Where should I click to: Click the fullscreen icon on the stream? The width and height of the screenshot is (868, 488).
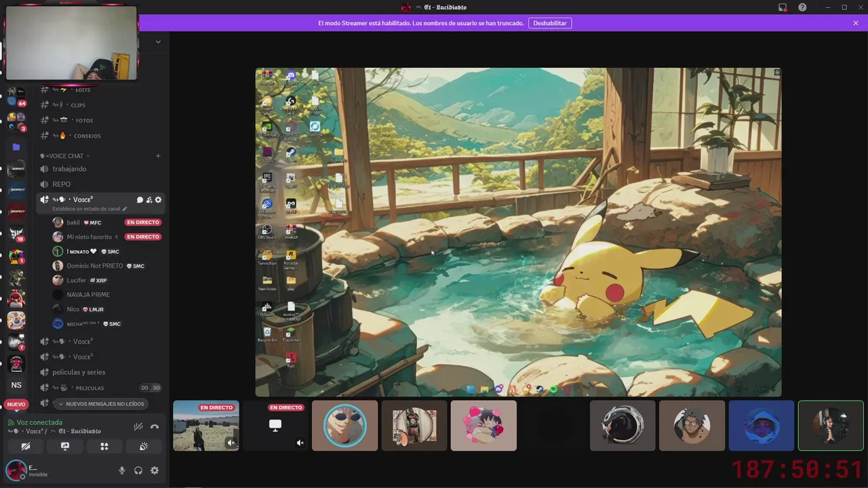click(777, 72)
